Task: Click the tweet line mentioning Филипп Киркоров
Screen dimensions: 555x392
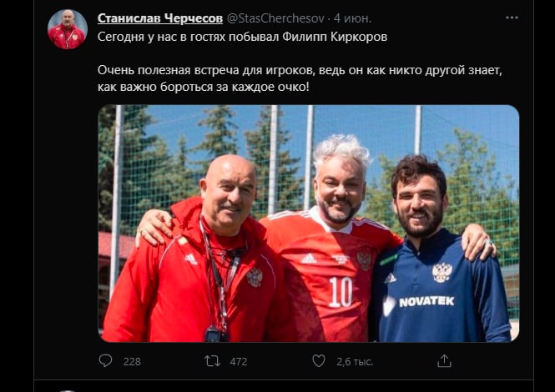Action: point(243,37)
